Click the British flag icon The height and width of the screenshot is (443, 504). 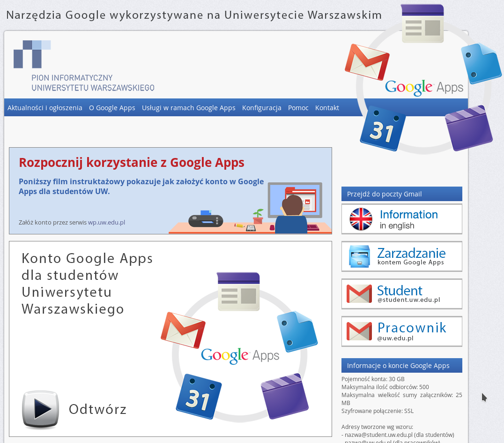(361, 219)
